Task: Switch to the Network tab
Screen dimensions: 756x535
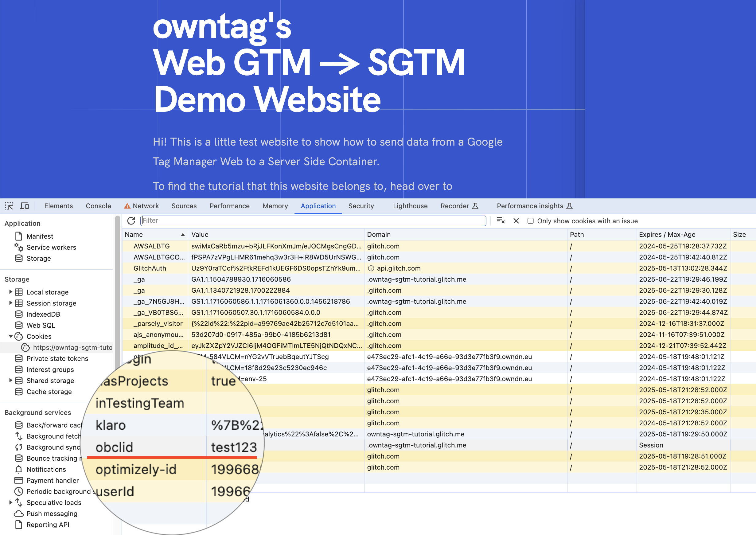Action: (145, 206)
